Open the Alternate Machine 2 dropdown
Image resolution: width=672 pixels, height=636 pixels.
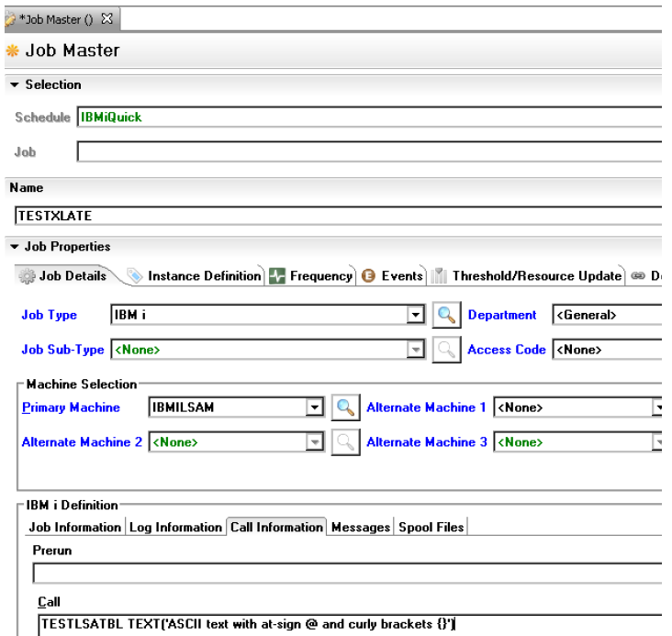click(x=314, y=441)
